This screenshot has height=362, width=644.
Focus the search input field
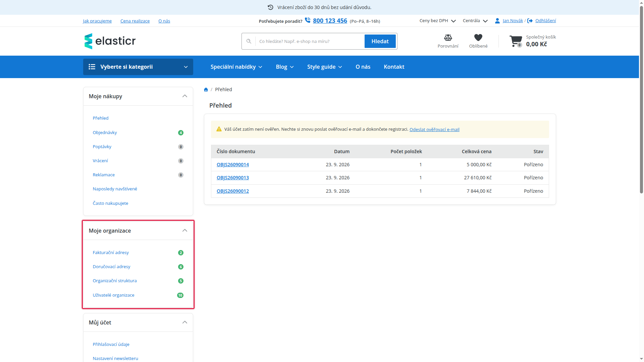tap(310, 41)
